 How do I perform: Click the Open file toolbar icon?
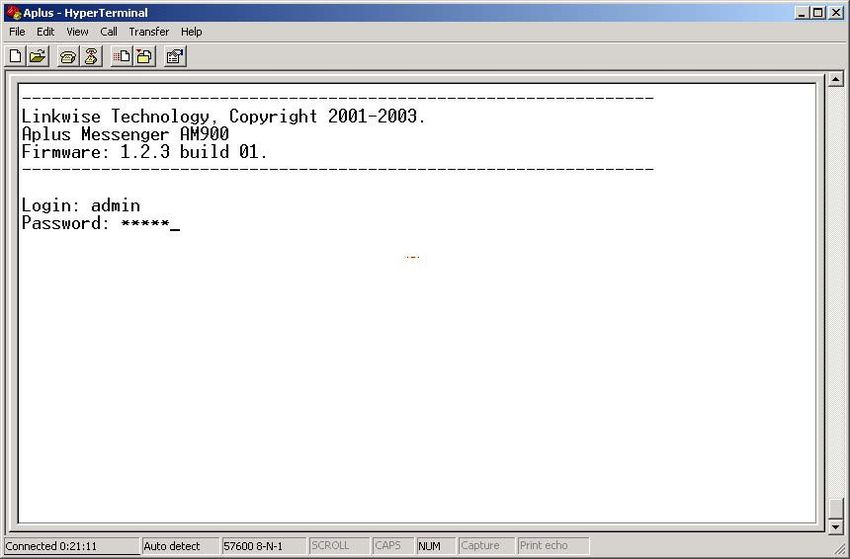38,56
